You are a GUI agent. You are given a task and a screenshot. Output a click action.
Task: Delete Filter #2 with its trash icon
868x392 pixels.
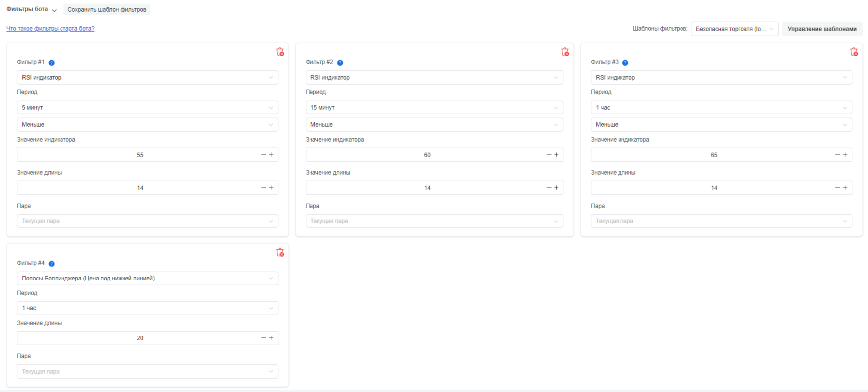(x=565, y=52)
